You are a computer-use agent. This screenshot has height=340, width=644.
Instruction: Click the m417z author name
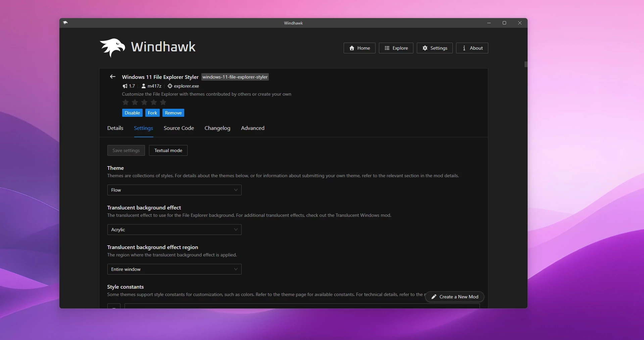pyautogui.click(x=154, y=86)
